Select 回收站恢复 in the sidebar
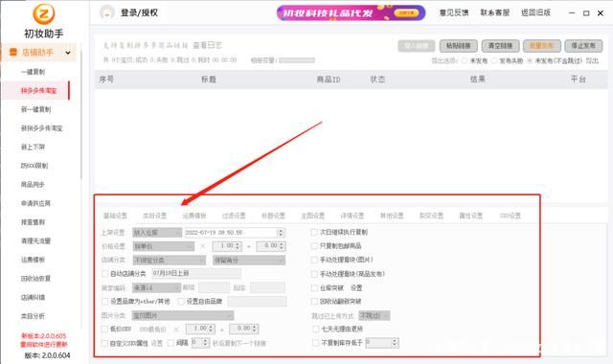613x364 pixels. pyautogui.click(x=36, y=279)
